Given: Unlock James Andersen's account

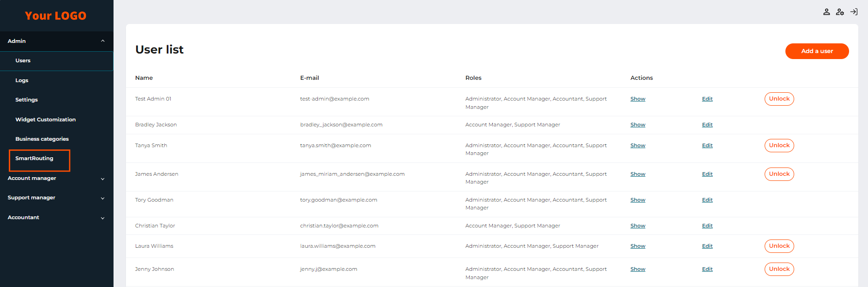Looking at the screenshot, I should click(x=779, y=174).
